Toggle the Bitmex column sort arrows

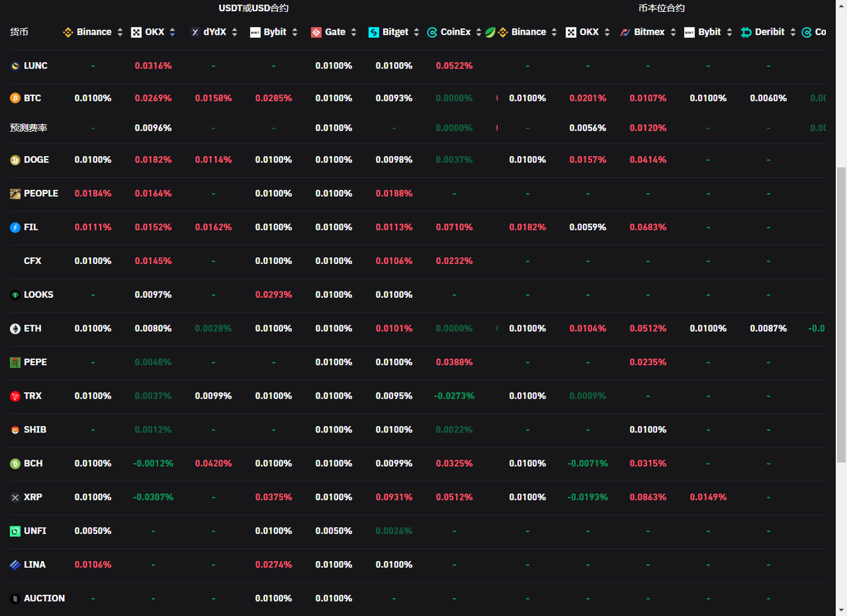(x=673, y=32)
